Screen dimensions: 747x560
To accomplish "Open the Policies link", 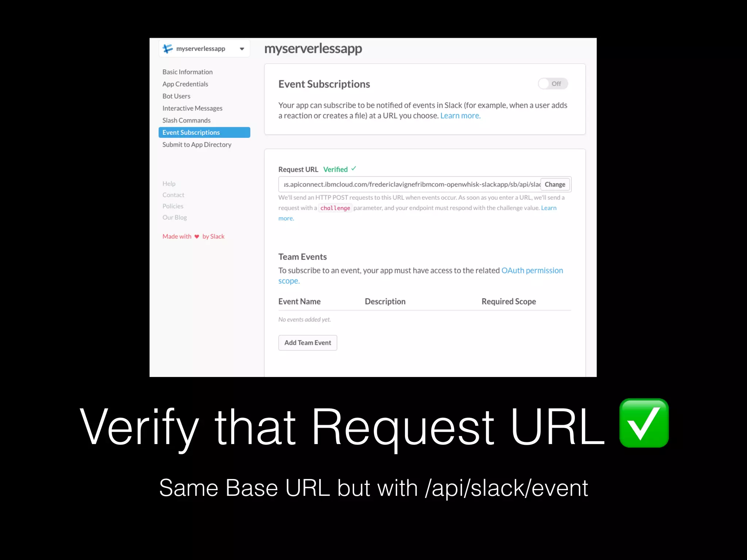I will pos(173,206).
